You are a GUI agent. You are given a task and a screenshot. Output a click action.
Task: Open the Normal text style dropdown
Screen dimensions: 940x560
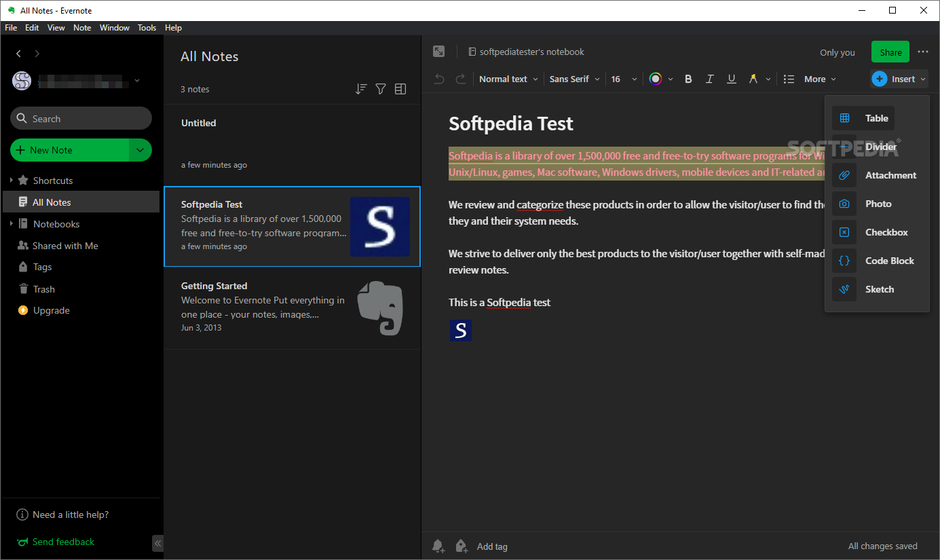pos(508,79)
